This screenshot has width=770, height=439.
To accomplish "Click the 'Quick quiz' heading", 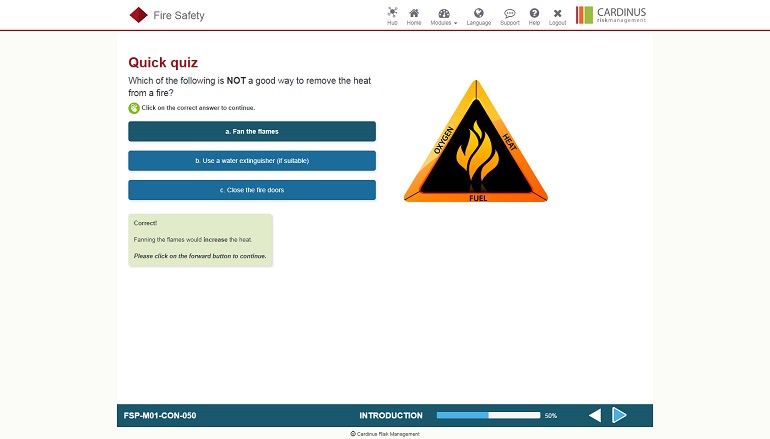I will tap(163, 63).
